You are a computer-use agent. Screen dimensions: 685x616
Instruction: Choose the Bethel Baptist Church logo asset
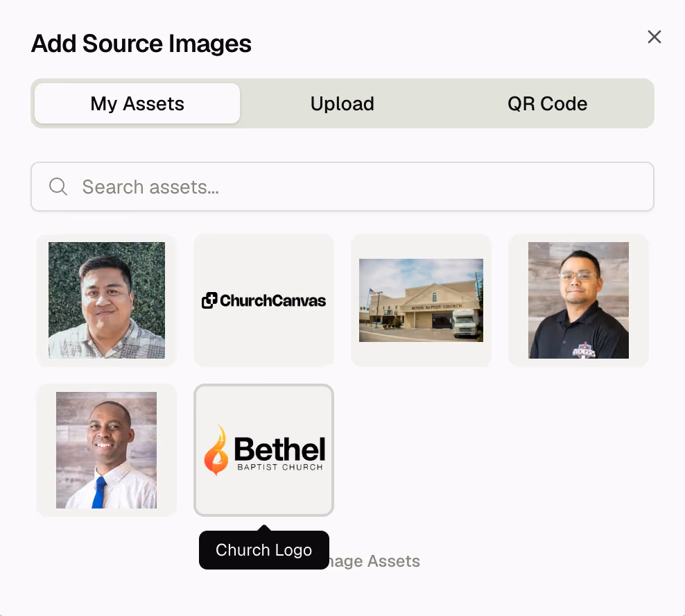pyautogui.click(x=264, y=450)
